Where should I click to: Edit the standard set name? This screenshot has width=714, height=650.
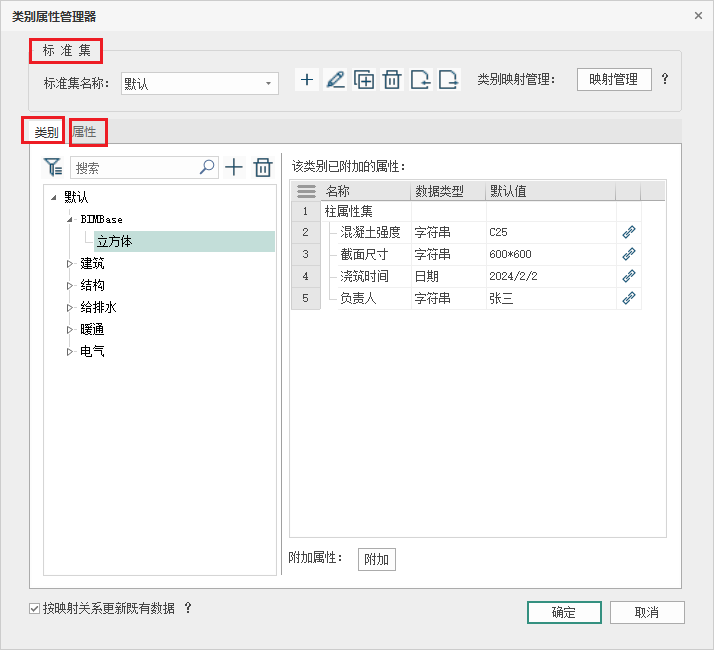pyautogui.click(x=335, y=80)
